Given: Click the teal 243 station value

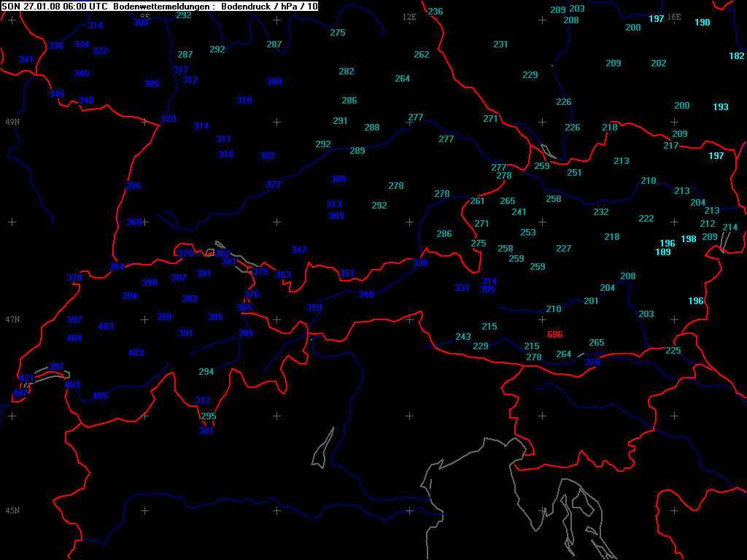Looking at the screenshot, I should pyautogui.click(x=463, y=337).
